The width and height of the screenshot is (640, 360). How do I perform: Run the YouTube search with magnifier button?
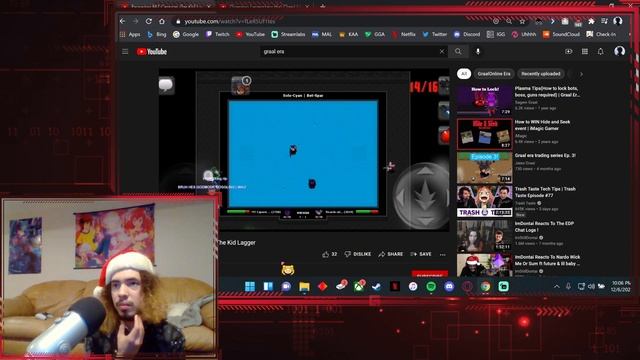click(x=458, y=51)
